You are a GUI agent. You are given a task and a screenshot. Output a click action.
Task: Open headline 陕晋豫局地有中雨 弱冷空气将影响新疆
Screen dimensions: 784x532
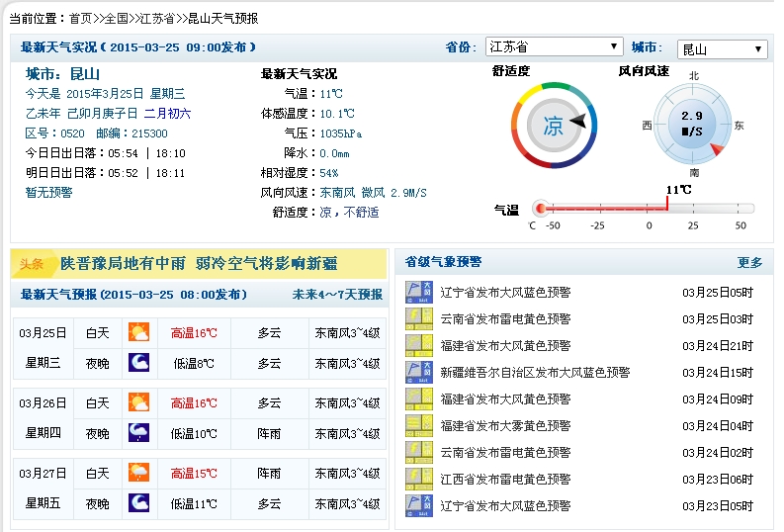(x=199, y=263)
